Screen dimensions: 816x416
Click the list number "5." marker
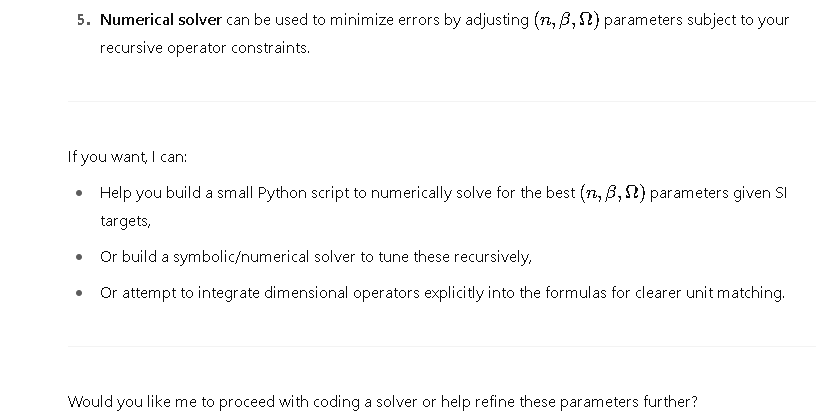[84, 20]
